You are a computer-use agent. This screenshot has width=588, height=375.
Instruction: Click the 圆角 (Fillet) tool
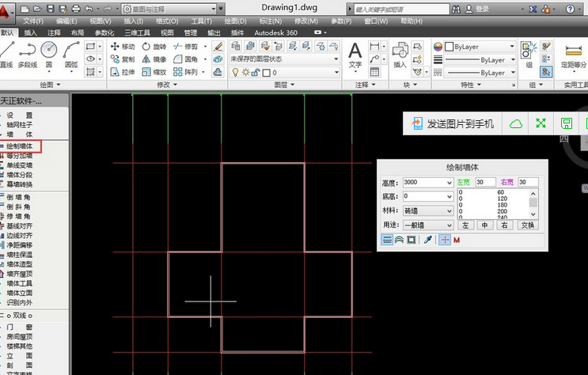pos(186,59)
